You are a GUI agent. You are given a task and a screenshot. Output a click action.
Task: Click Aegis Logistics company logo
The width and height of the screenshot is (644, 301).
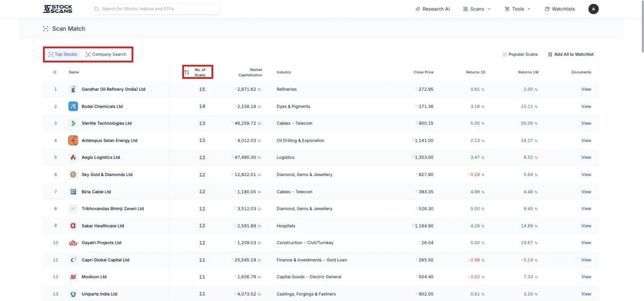73,157
